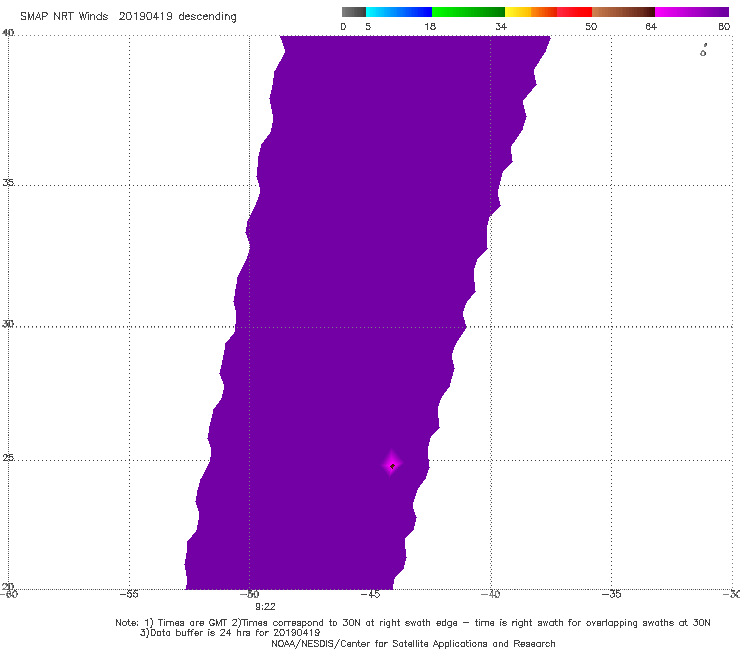
Task: Click the bright magenta wind spot near 25N
Action: coord(392,465)
